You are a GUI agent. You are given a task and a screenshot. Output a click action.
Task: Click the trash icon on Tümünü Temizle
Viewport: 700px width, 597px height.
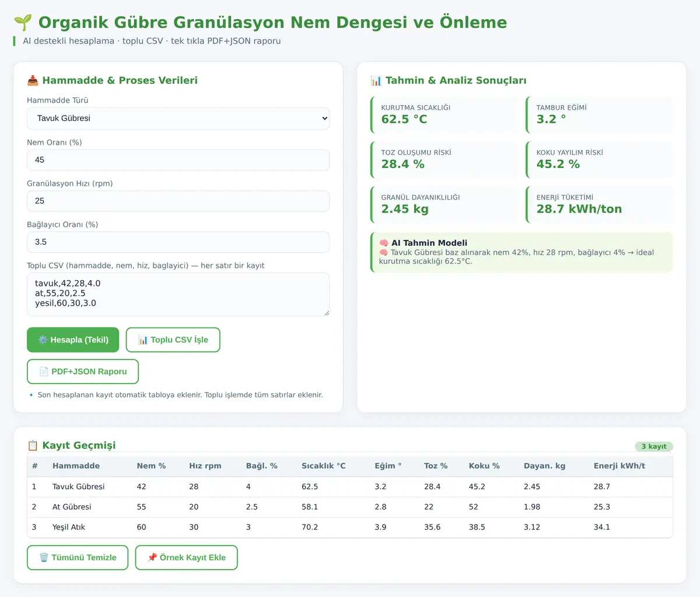44,558
